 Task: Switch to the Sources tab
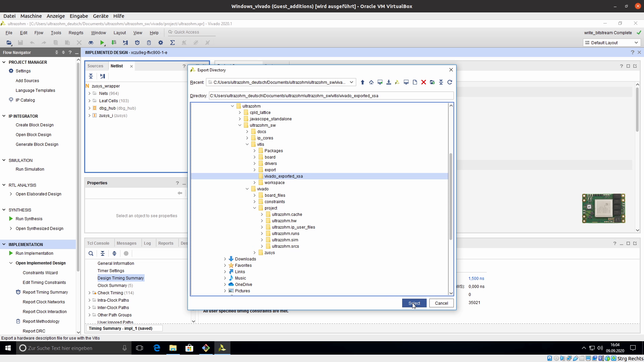pyautogui.click(x=95, y=66)
